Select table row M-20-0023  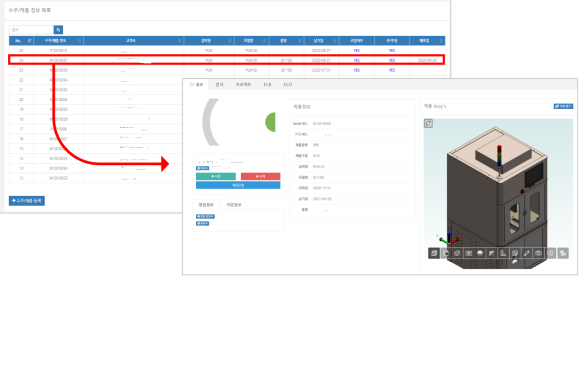95,178
